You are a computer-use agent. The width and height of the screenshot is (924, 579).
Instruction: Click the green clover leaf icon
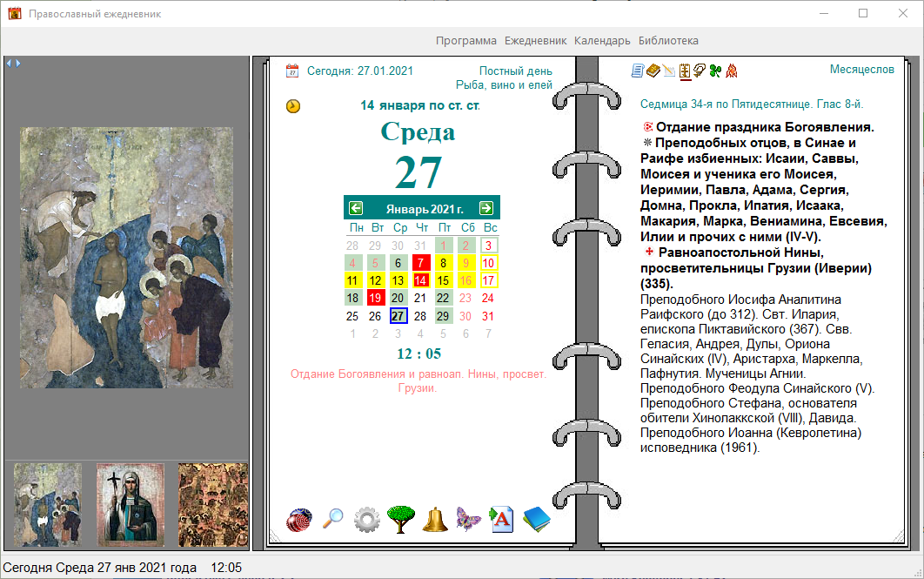click(x=715, y=71)
